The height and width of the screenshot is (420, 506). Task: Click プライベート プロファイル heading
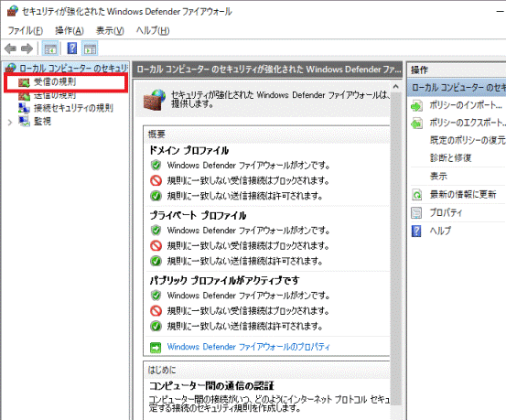(x=198, y=215)
